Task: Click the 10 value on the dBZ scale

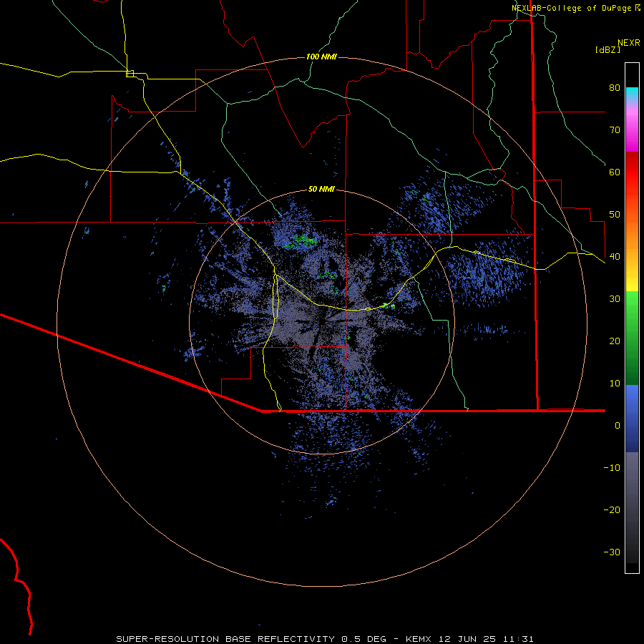Action: [x=615, y=384]
